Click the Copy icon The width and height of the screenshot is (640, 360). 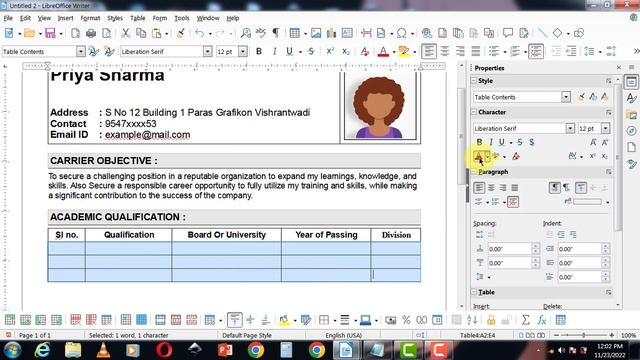tap(141, 33)
